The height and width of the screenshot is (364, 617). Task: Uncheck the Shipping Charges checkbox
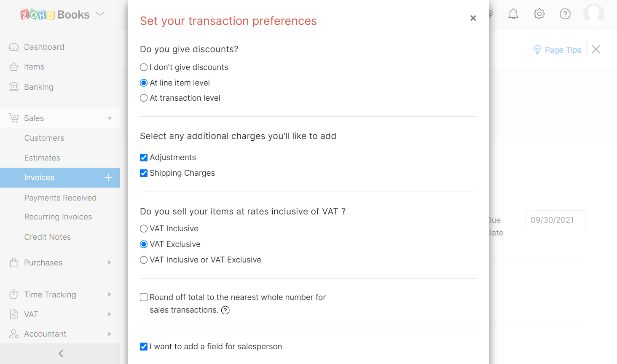click(x=144, y=173)
